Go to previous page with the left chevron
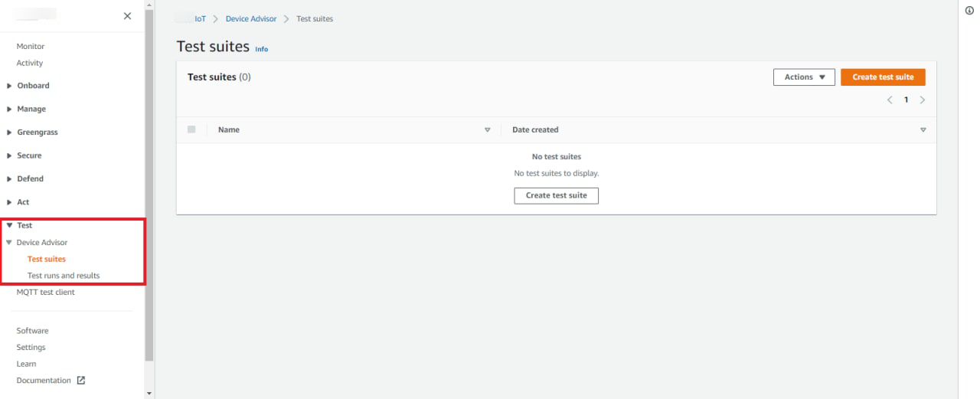The width and height of the screenshot is (980, 399). pos(890,100)
